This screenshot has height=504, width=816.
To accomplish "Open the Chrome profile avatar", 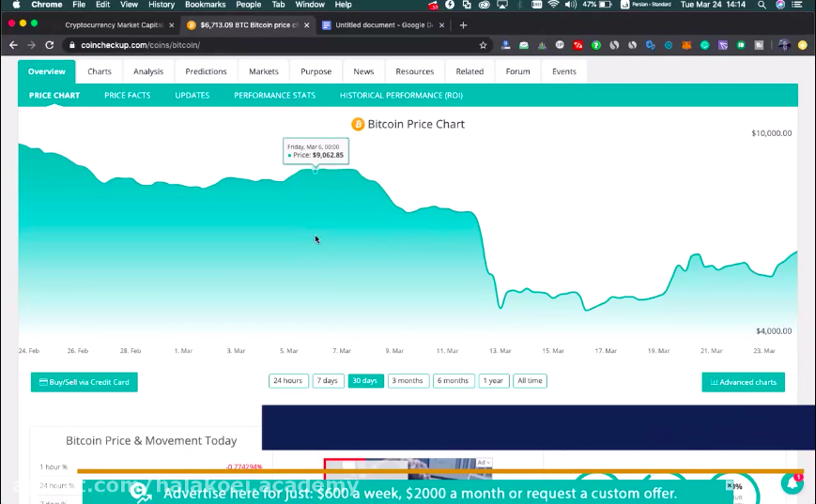I will (x=784, y=45).
